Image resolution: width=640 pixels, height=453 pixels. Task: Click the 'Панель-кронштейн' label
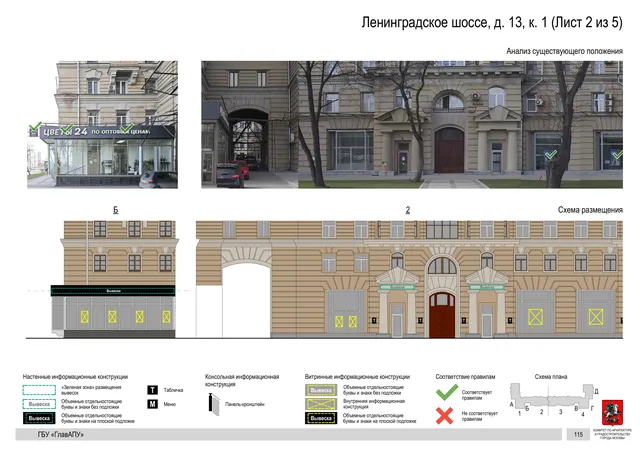click(x=244, y=404)
